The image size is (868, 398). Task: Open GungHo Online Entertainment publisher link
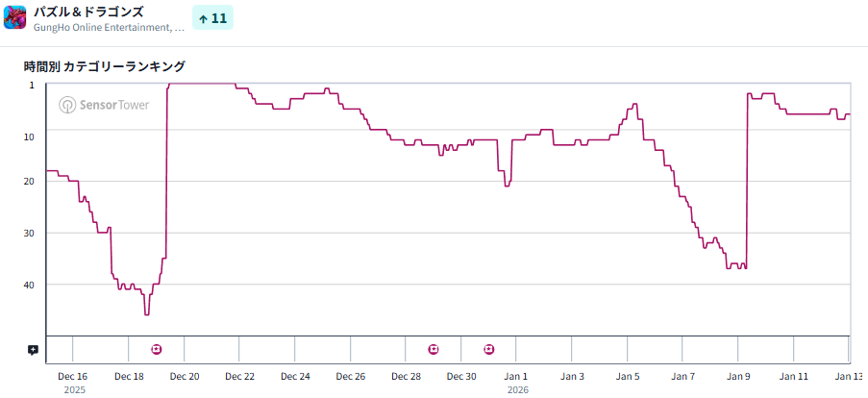pyautogui.click(x=108, y=27)
